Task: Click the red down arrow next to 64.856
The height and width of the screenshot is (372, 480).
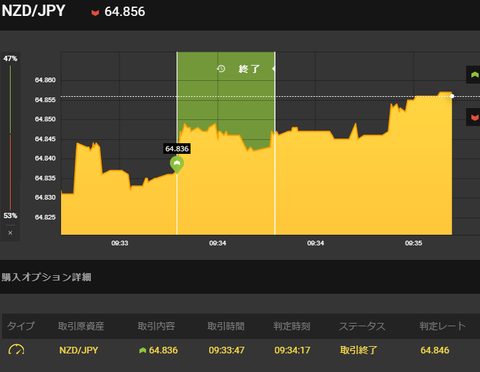Action: (95, 13)
